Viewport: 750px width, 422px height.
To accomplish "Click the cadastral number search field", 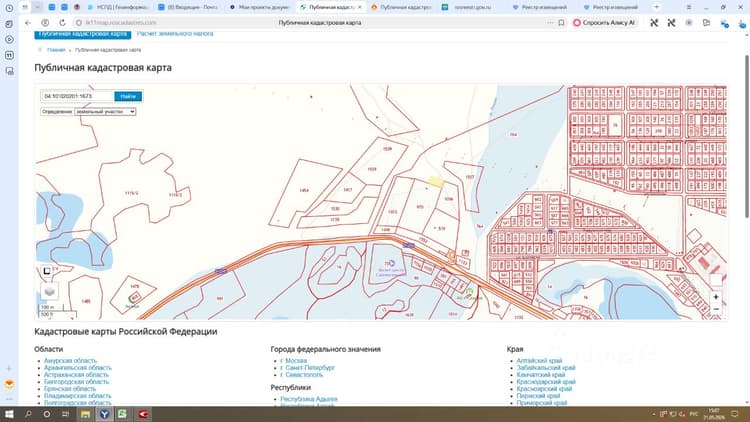I will (77, 96).
